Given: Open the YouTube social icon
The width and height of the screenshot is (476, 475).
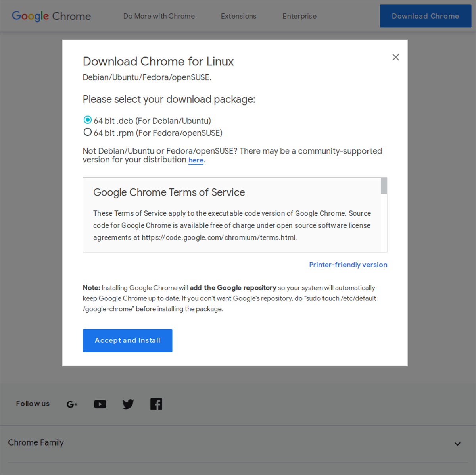Looking at the screenshot, I should pyautogui.click(x=100, y=404).
